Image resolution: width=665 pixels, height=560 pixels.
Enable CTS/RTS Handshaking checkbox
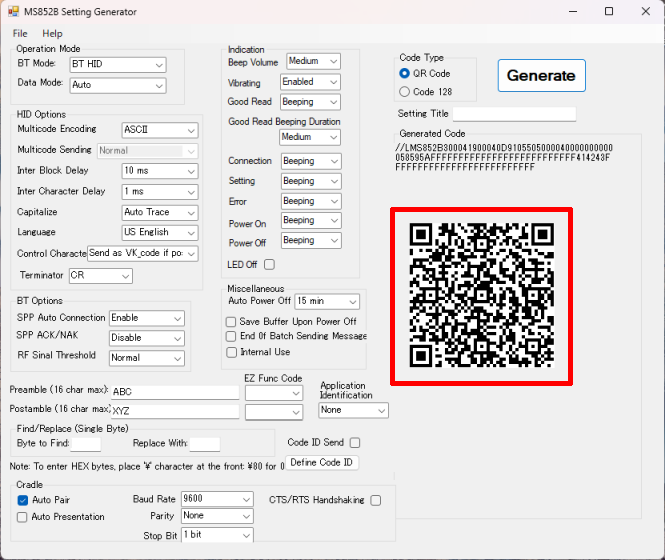(x=376, y=499)
